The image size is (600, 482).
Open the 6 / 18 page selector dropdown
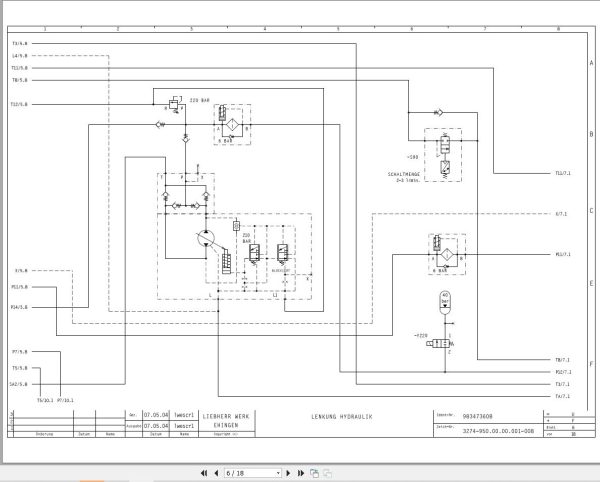coord(253,473)
